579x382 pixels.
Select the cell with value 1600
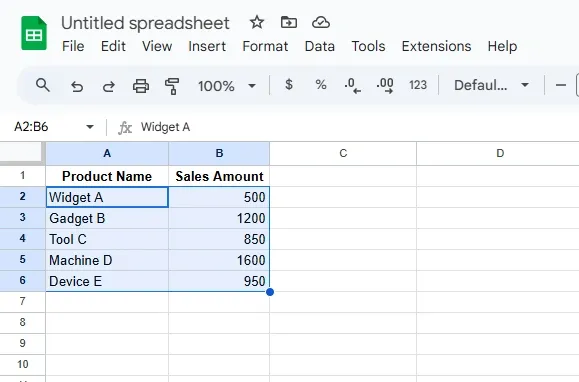pos(219,260)
